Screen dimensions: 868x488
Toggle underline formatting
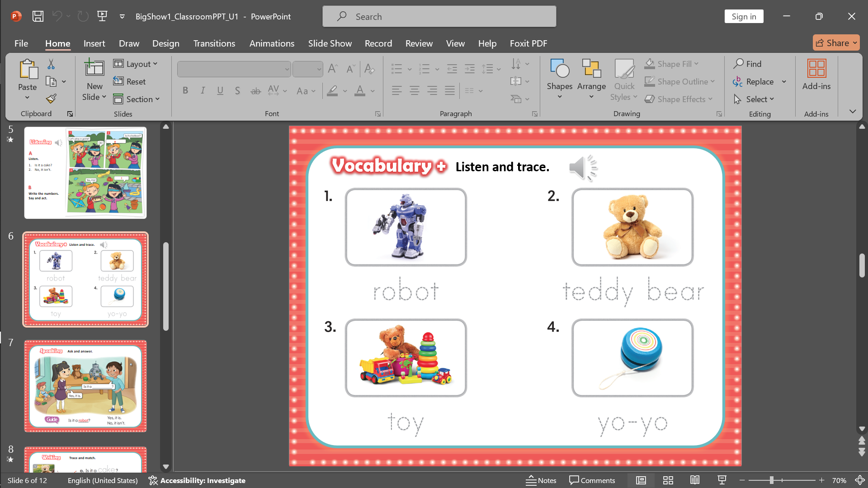click(220, 90)
